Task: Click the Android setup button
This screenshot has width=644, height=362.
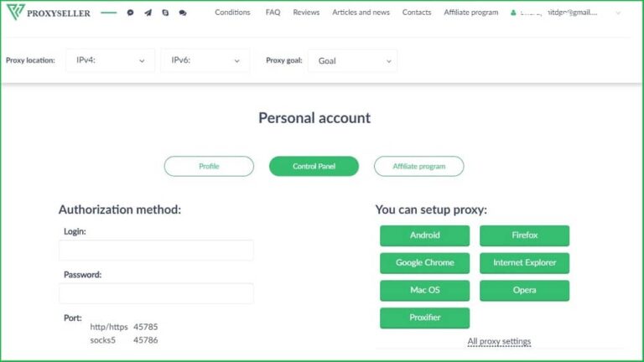Action: click(424, 235)
